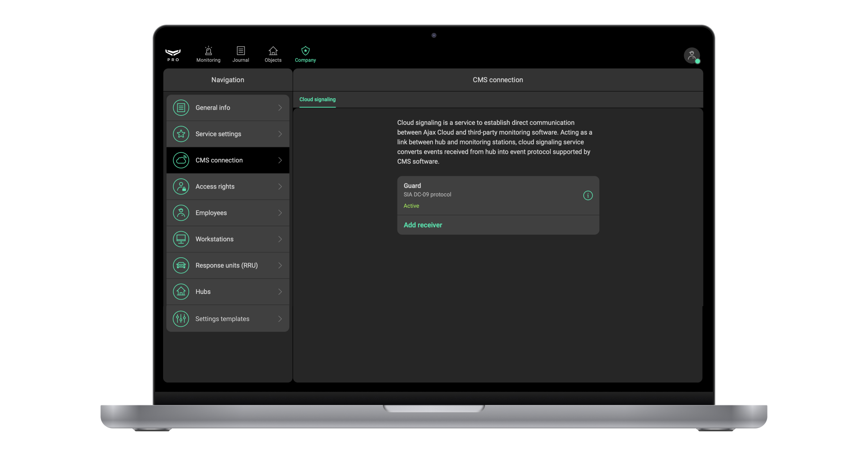Expand Access rights chevron
Screen dimensions: 868x456
coord(280,187)
